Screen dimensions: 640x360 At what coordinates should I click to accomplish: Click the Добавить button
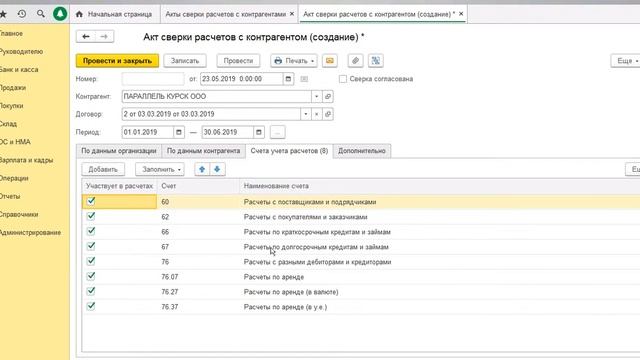pyautogui.click(x=103, y=169)
